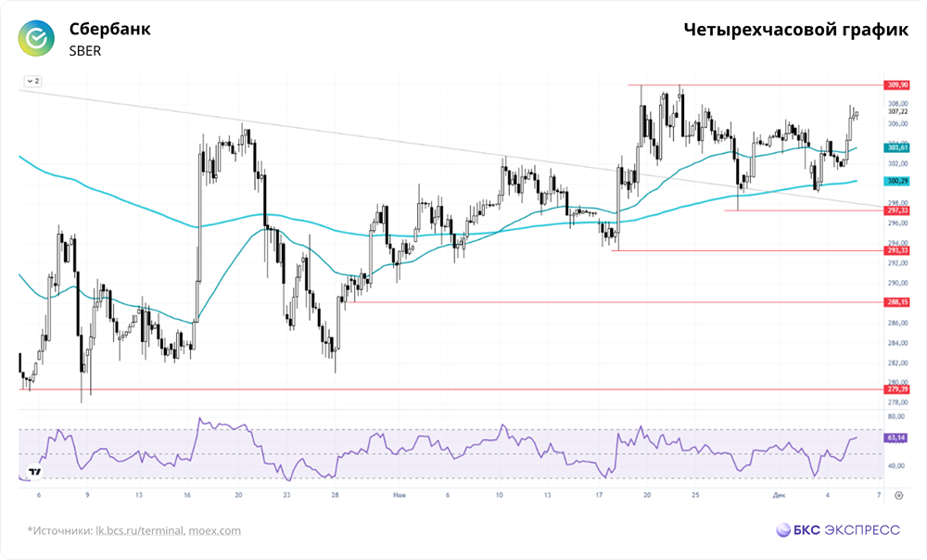Click the red 297,33 horizontal level label

896,210
